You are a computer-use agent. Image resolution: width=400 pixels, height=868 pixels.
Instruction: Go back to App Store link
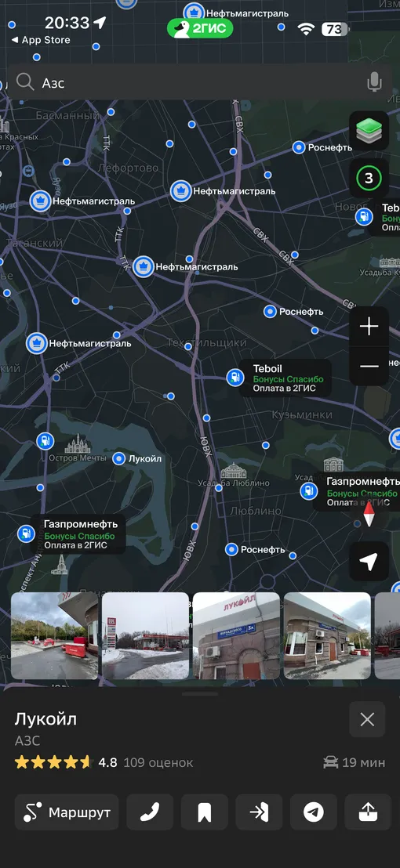[41, 40]
